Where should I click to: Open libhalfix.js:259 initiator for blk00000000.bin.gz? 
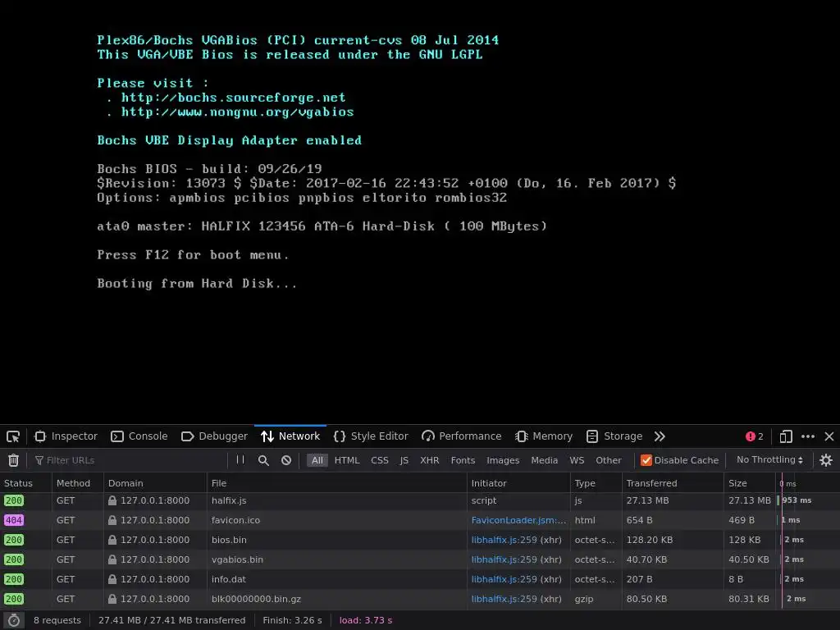[x=504, y=599]
